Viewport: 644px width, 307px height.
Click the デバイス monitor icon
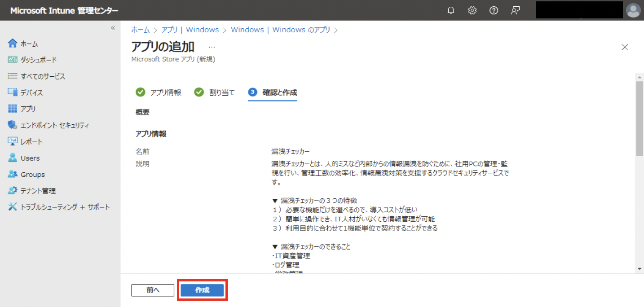(x=13, y=92)
